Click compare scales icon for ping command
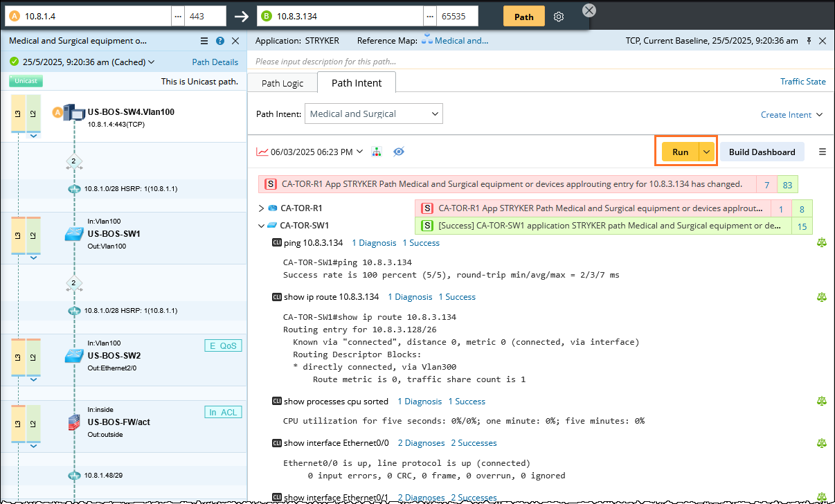This screenshot has height=504, width=835. tap(822, 242)
